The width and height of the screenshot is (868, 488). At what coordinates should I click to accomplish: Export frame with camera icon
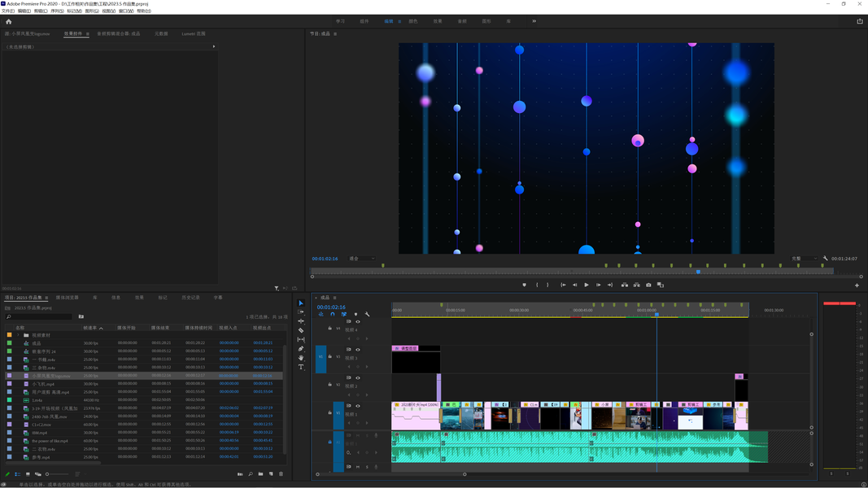tap(648, 285)
